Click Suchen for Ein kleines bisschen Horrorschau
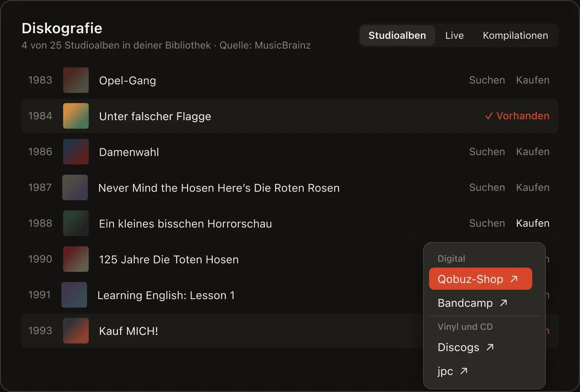 click(487, 223)
